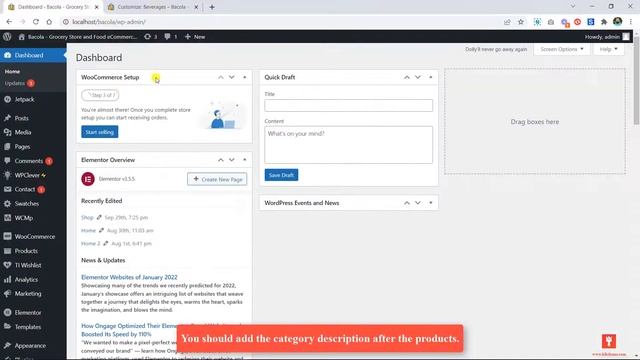This screenshot has height=360, width=640.
Task: Open the Help dropdown tab
Action: click(x=609, y=49)
